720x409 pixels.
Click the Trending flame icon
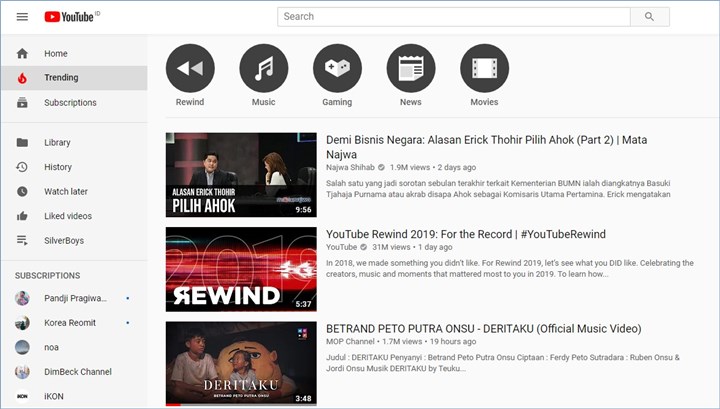(22, 78)
